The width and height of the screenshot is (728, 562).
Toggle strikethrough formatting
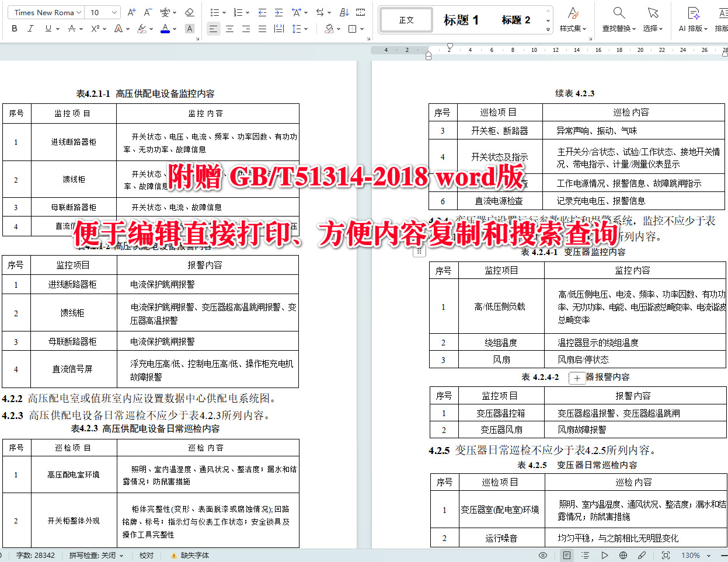[71, 29]
